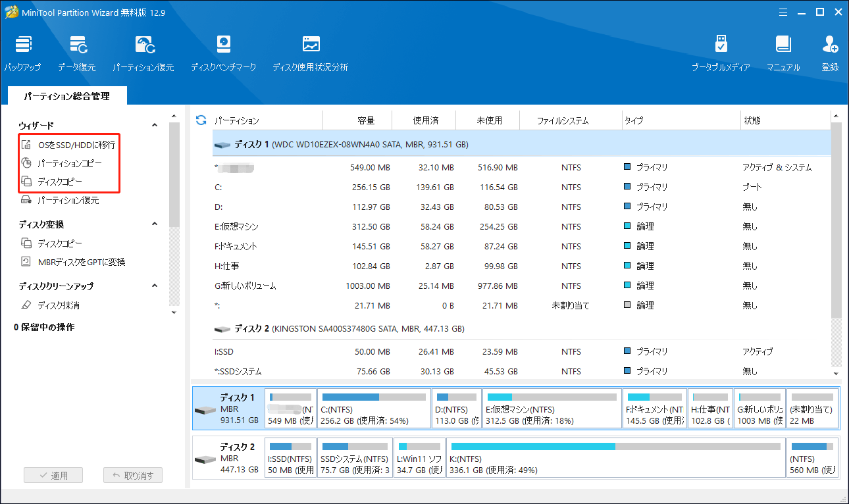The image size is (849, 504).
Task: Sort by タイプ column header
Action: pyautogui.click(x=634, y=121)
